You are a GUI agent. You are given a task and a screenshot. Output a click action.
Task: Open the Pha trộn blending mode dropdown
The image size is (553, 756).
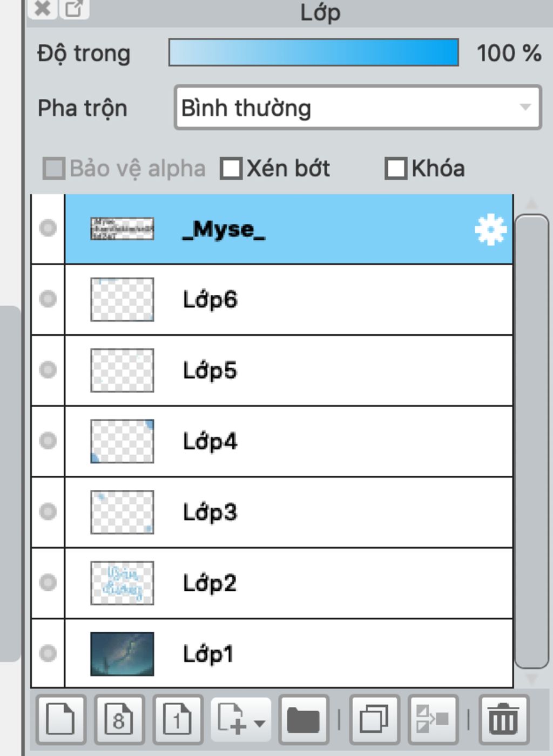point(358,107)
